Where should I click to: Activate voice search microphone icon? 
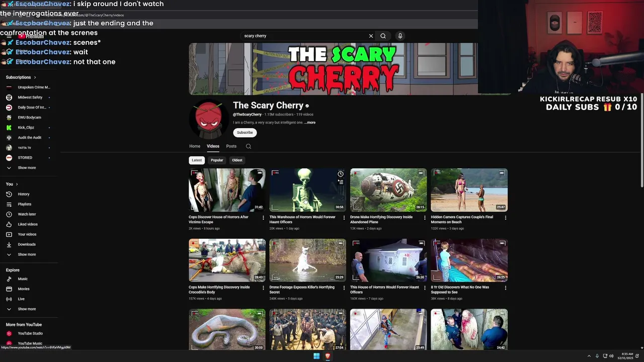click(x=400, y=36)
